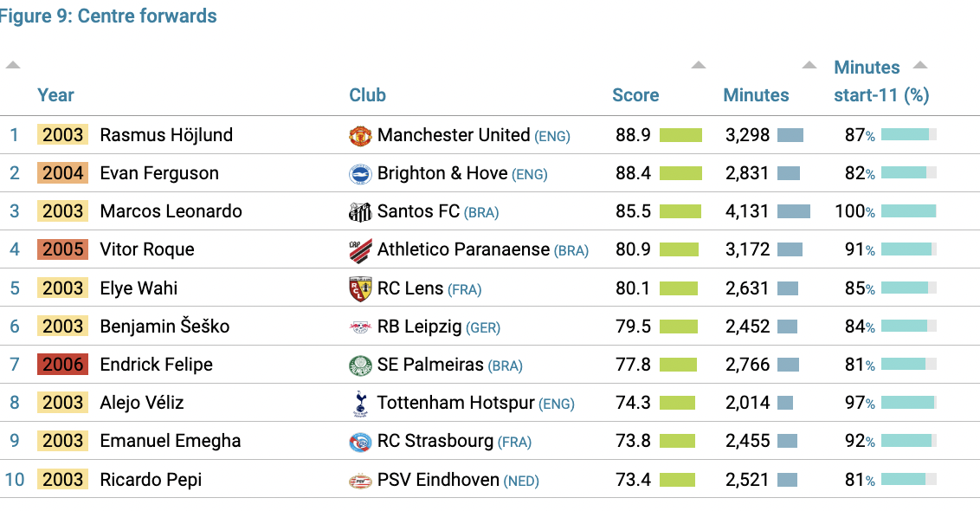
Task: Sort table using the Minutes arrow
Action: (x=809, y=65)
